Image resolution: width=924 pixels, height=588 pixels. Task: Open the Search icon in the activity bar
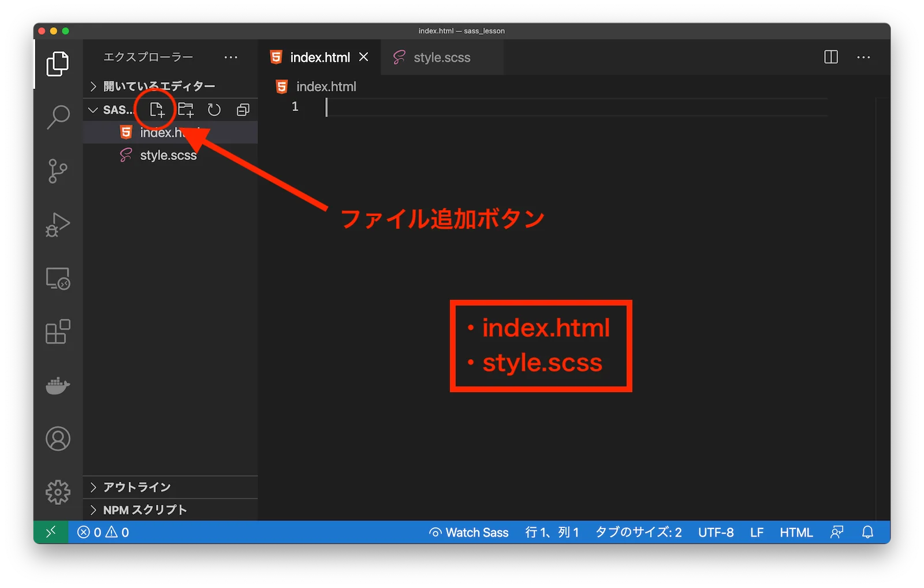[57, 116]
